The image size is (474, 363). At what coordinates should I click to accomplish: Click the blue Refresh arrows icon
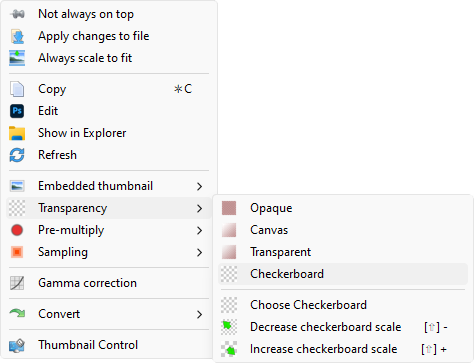click(17, 155)
